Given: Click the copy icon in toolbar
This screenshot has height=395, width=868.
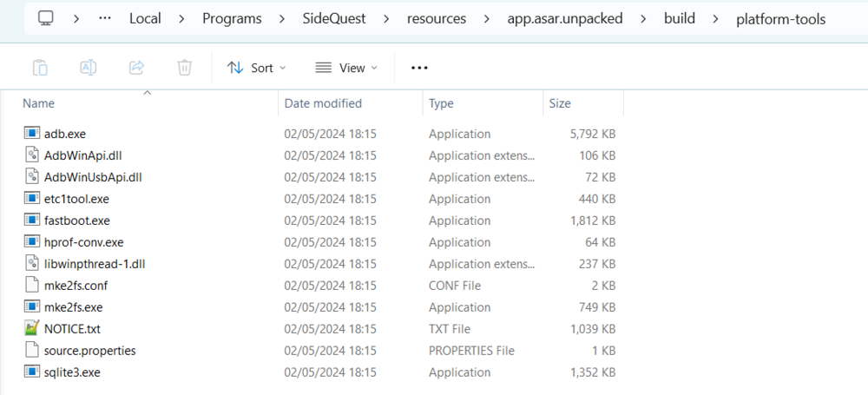Looking at the screenshot, I should point(40,68).
